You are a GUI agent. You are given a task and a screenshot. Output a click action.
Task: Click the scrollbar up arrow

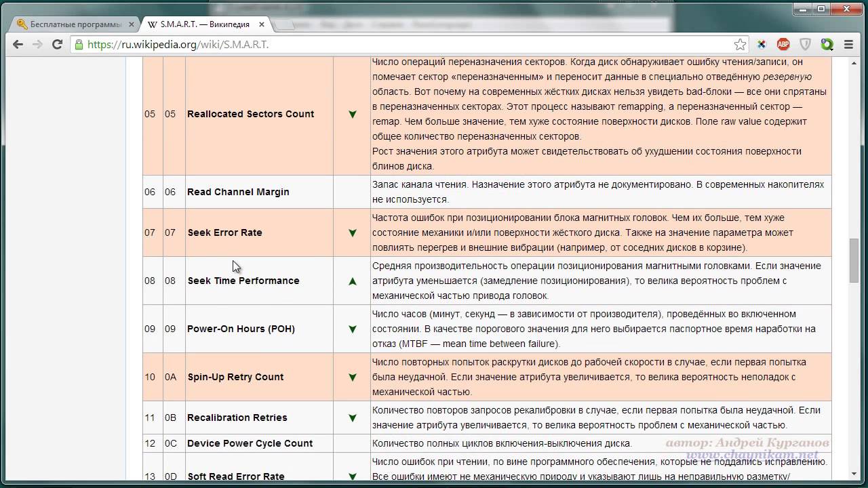[854, 63]
